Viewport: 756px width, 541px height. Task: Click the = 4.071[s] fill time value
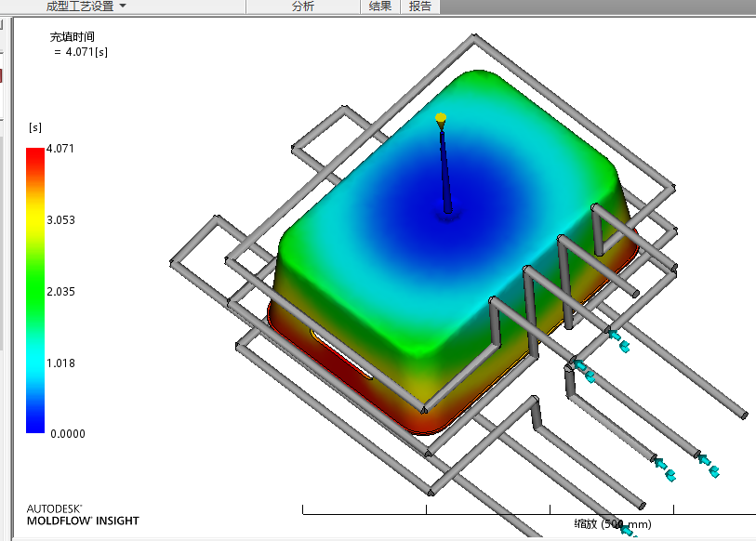(81, 52)
